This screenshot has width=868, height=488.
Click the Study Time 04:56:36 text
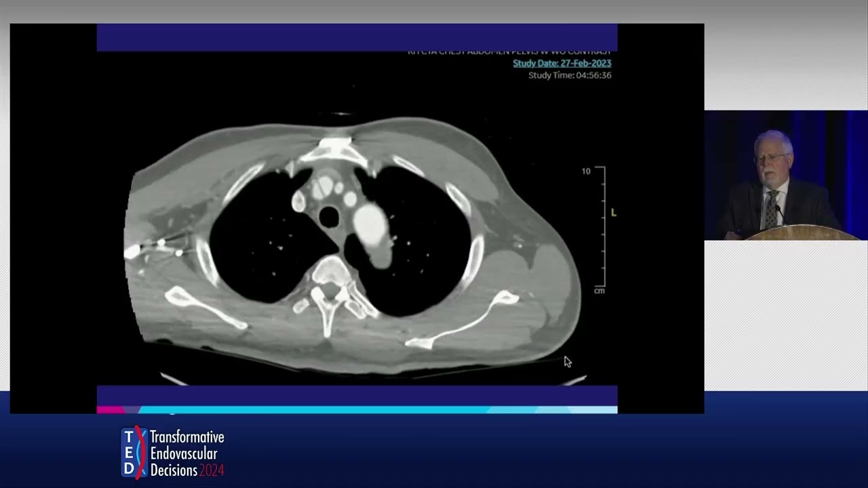[x=570, y=75]
